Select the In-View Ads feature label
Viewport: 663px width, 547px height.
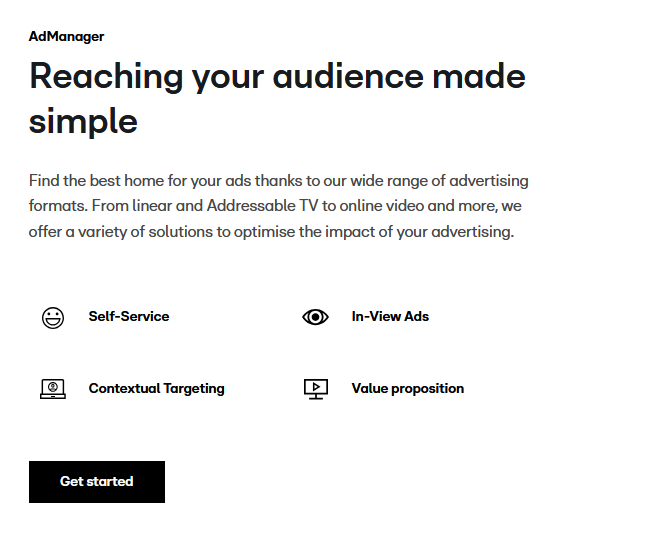tap(390, 317)
